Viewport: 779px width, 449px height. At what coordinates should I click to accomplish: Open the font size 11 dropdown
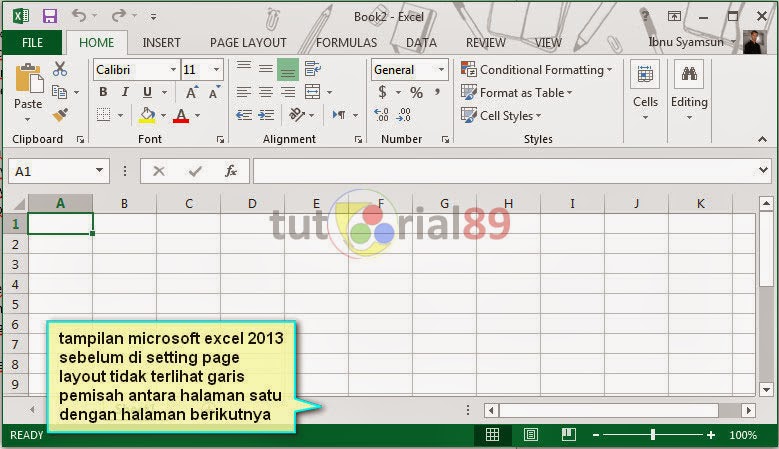coord(216,70)
